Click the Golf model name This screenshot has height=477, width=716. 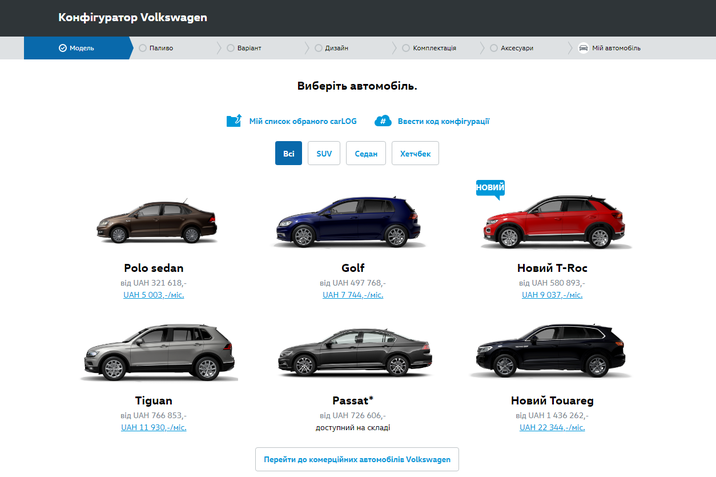pos(353,268)
